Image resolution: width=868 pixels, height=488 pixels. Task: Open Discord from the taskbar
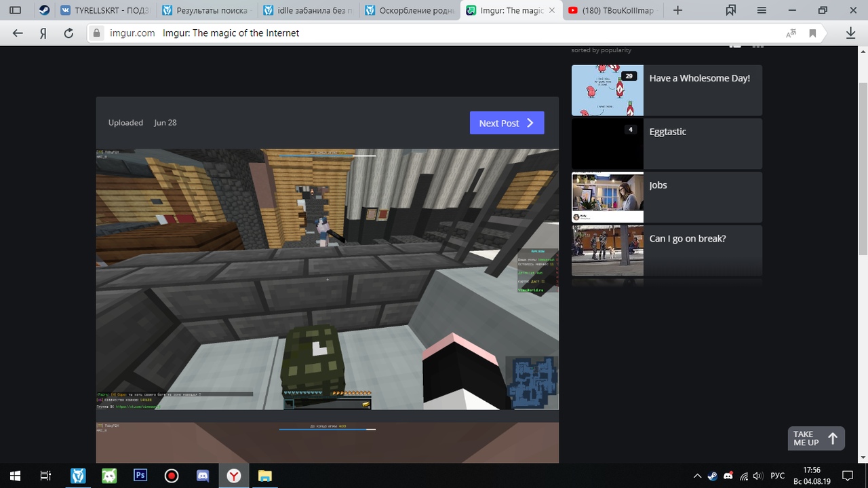point(203,476)
